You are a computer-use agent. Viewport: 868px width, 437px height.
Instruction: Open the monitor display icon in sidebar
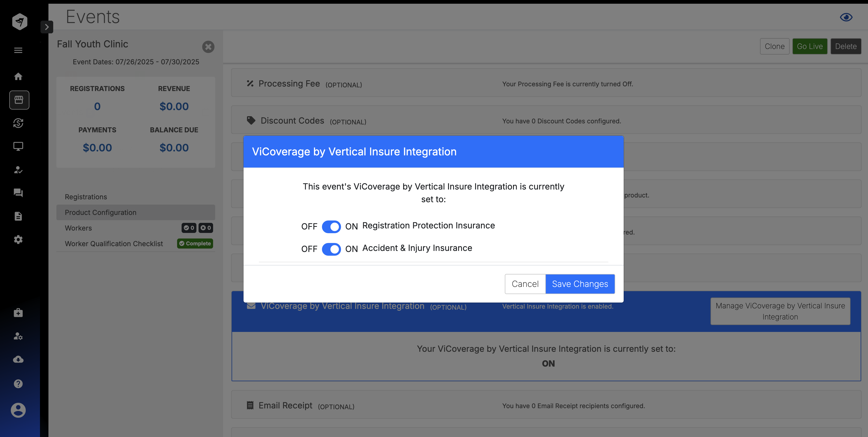[18, 146]
